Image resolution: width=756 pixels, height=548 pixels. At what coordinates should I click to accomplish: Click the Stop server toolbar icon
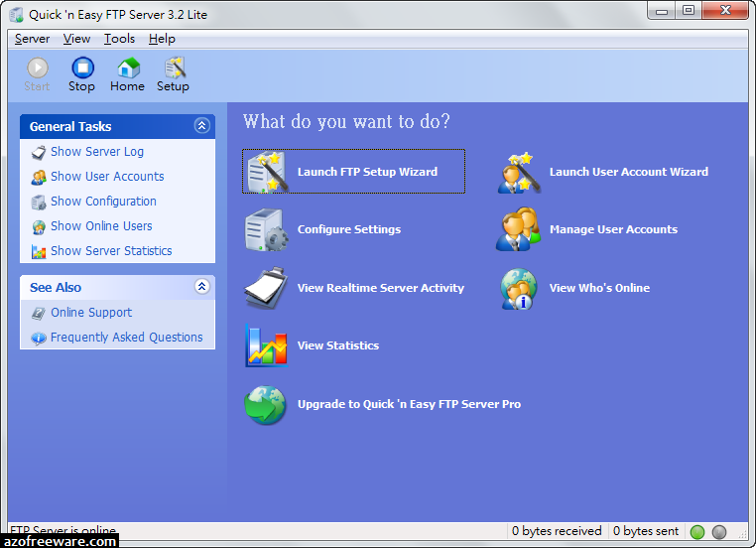pos(83,68)
